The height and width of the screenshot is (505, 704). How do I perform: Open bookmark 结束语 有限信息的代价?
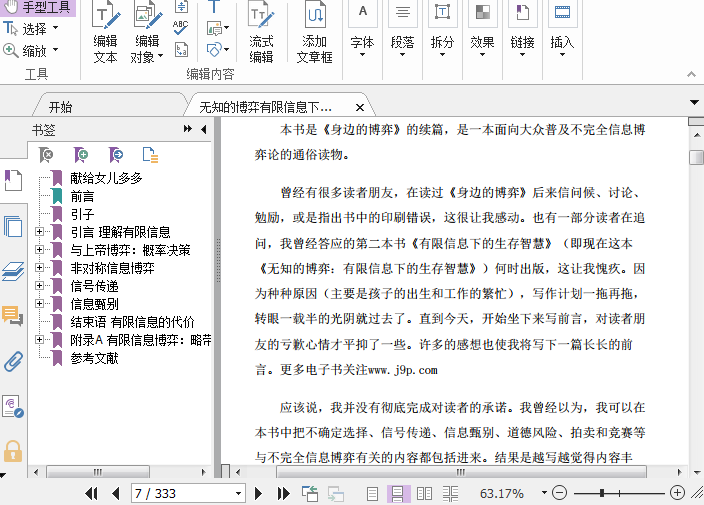132,322
